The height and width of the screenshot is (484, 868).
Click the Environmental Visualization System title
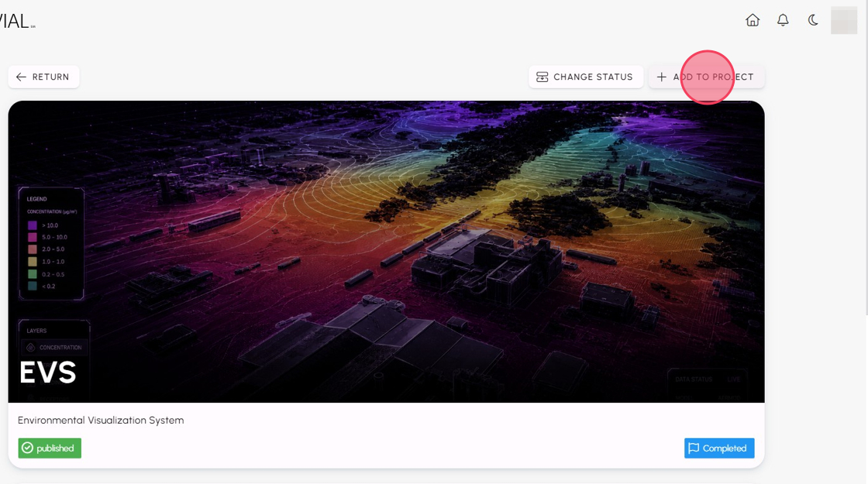(101, 420)
